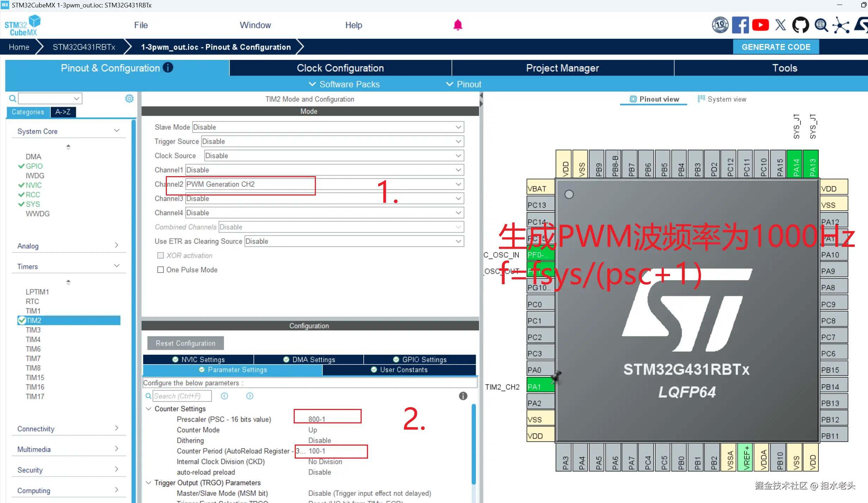Open the Window menu
Image resolution: width=868 pixels, height=503 pixels.
click(255, 25)
